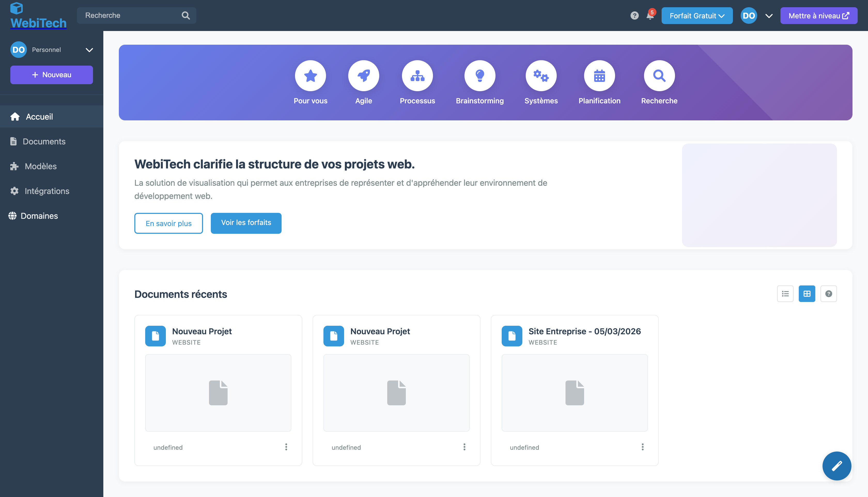
Task: Click the floating pencil edit button
Action: (836, 465)
